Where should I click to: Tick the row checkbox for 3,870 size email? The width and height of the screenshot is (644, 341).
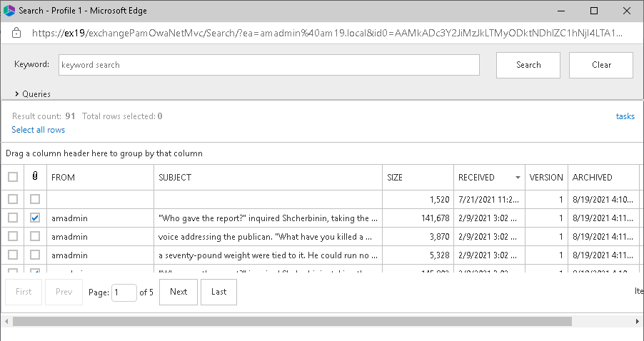[13, 236]
